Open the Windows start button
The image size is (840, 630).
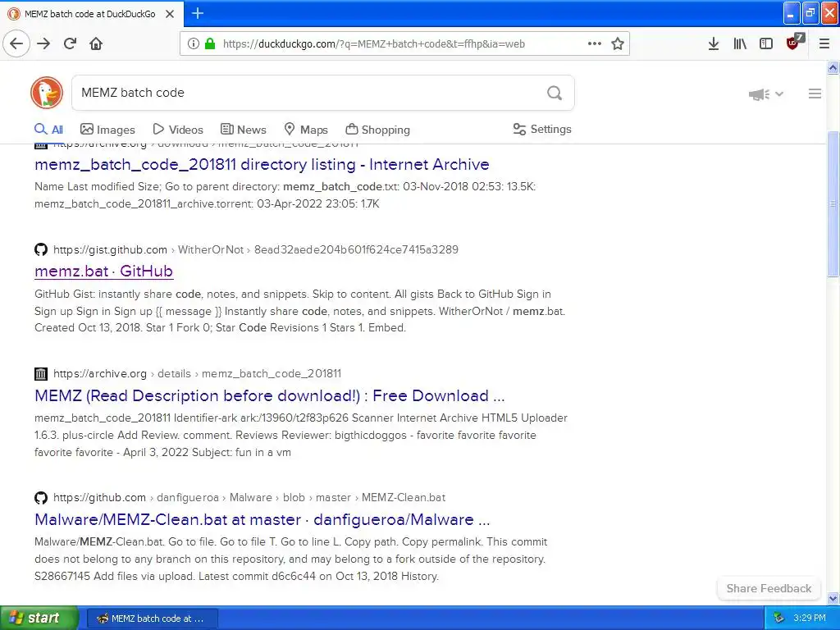[x=39, y=619]
